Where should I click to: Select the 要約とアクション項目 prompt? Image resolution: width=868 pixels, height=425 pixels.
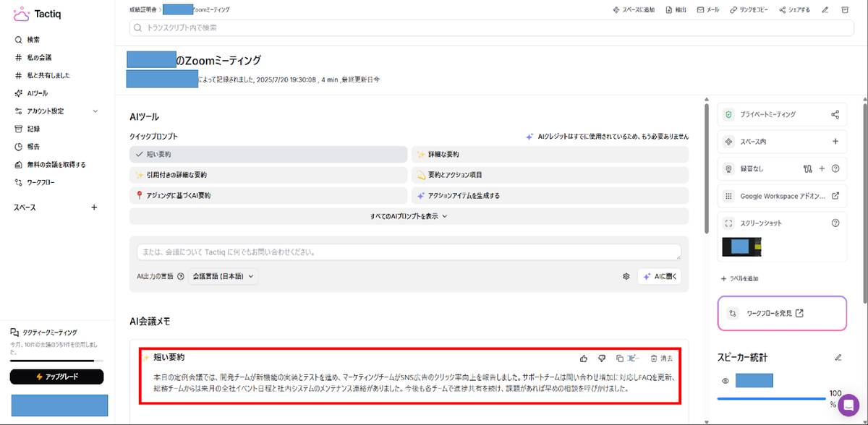tap(550, 175)
